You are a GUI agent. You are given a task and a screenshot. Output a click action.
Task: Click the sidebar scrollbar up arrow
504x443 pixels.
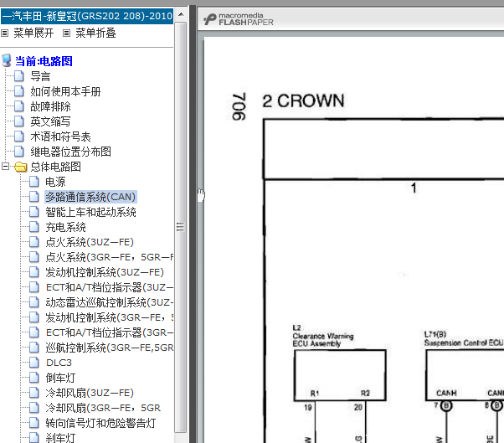tap(181, 15)
